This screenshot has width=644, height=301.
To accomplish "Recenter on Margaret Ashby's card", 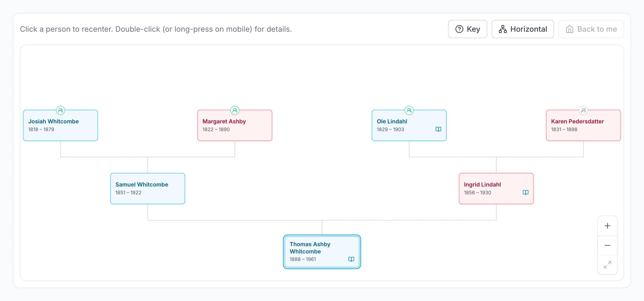I will tap(235, 125).
